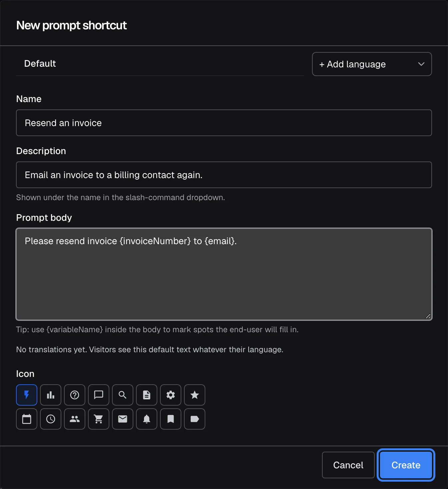Switch to the Default language tab
Image resolution: width=448 pixels, height=489 pixels.
tap(40, 64)
